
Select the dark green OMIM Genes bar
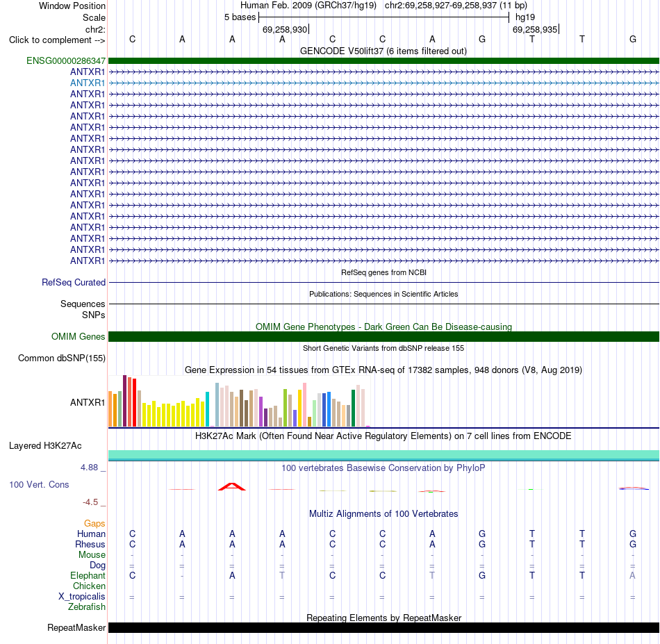(383, 337)
